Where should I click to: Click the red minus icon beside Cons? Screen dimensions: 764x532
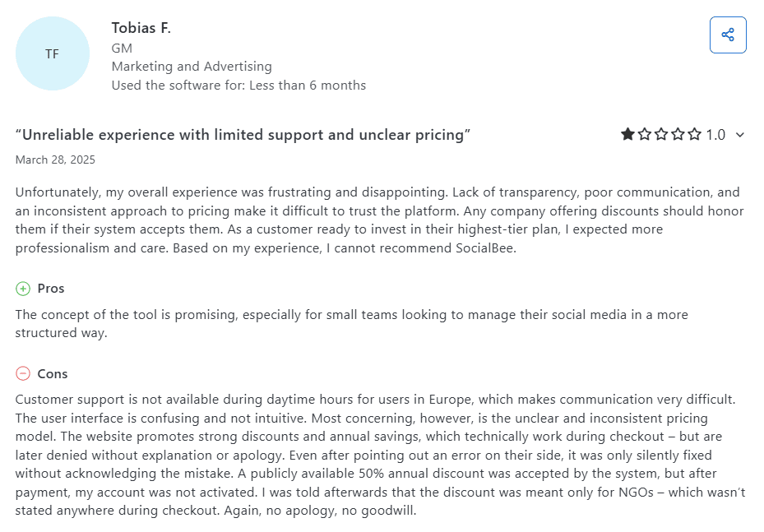pyautogui.click(x=21, y=373)
